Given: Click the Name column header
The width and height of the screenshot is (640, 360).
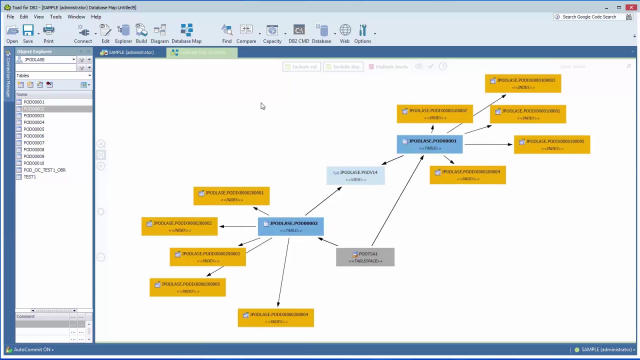Looking at the screenshot, I should click(x=53, y=94).
